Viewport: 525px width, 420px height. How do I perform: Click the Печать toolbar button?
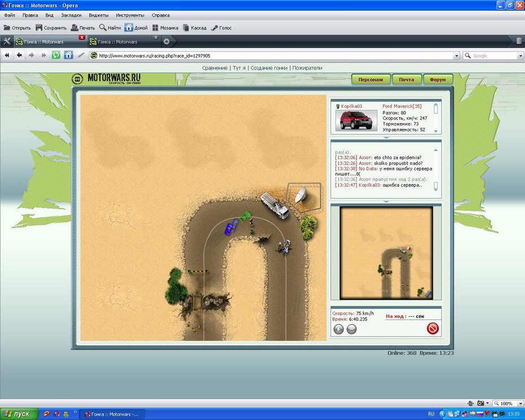click(83, 28)
